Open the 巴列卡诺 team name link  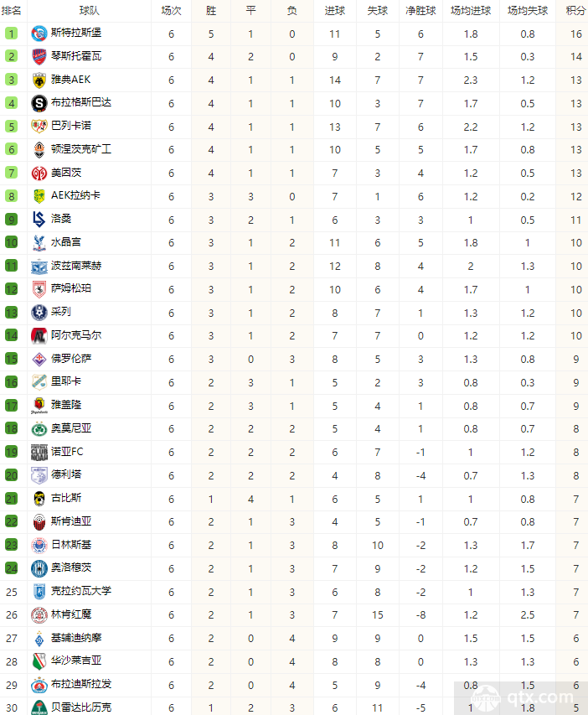[71, 126]
